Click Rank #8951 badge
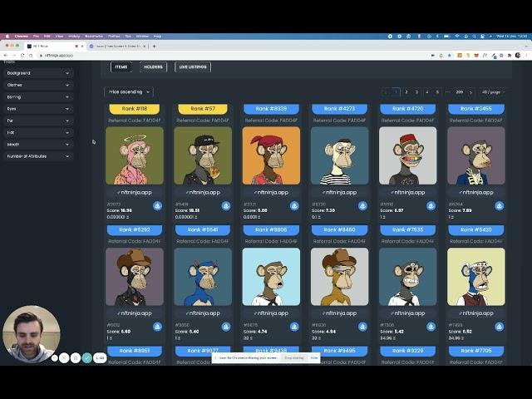 point(135,351)
